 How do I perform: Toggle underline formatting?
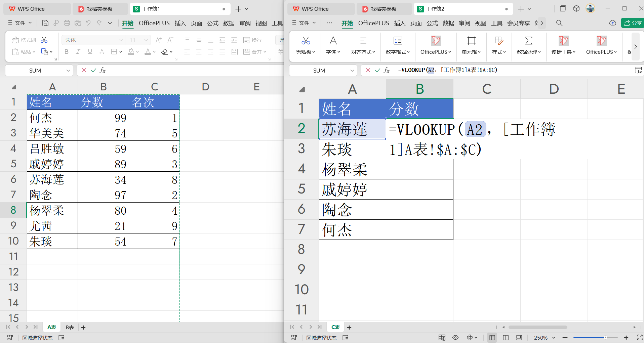[89, 51]
